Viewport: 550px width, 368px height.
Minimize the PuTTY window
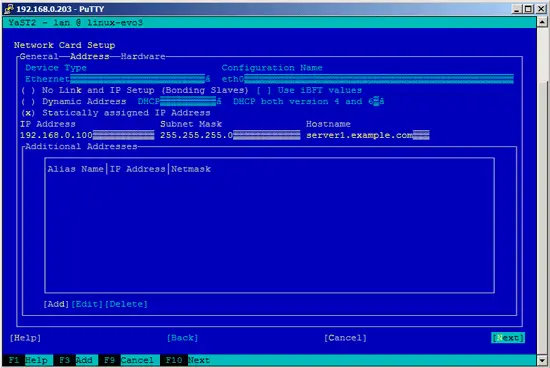[517, 9]
